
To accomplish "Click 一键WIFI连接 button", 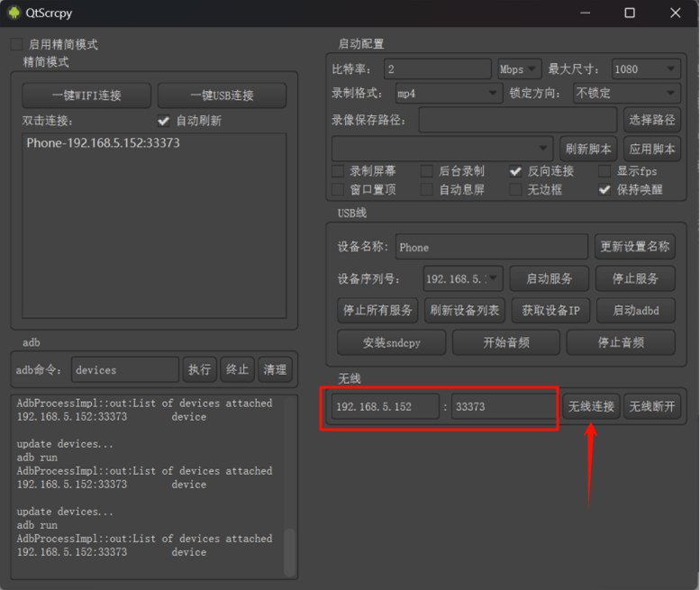I will pyautogui.click(x=86, y=95).
